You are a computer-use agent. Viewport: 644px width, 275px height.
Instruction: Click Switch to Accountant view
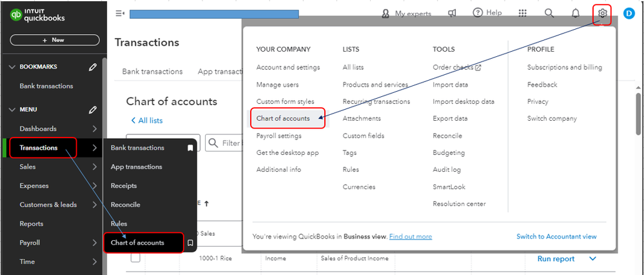point(556,237)
